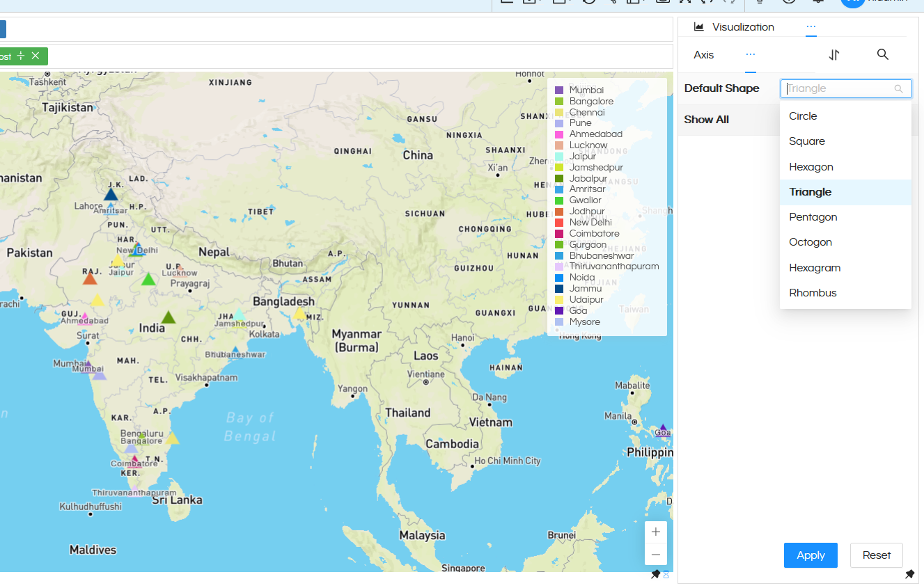Click the Show All section label

pyautogui.click(x=707, y=120)
